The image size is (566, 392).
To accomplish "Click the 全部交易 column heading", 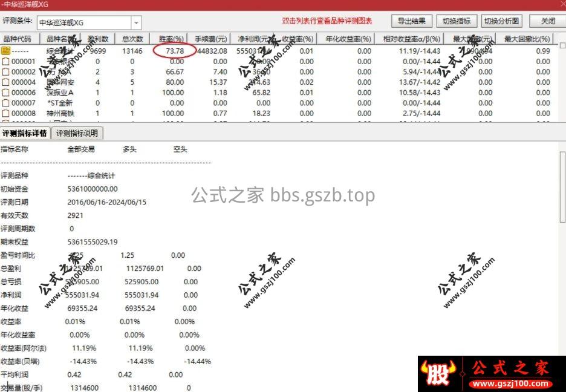I will (x=81, y=149).
